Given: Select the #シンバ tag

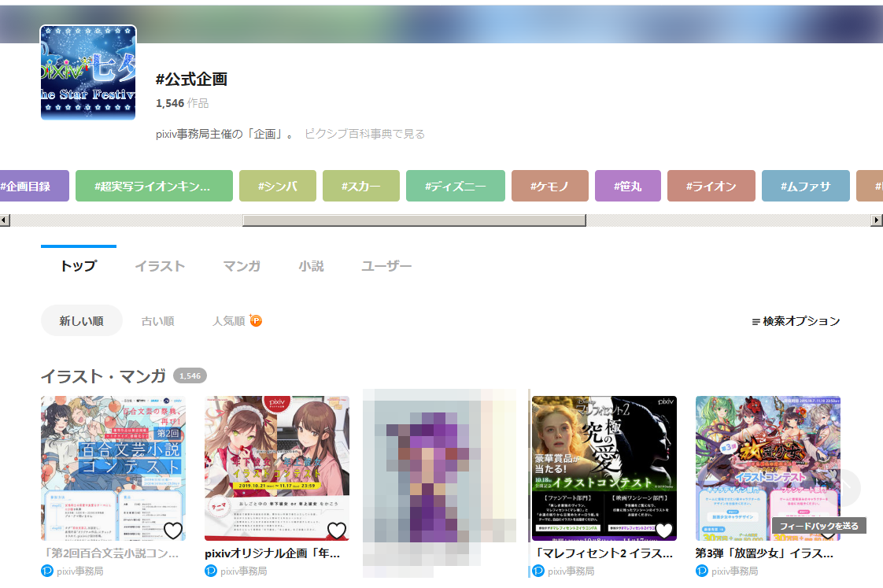Looking at the screenshot, I should pos(278,186).
